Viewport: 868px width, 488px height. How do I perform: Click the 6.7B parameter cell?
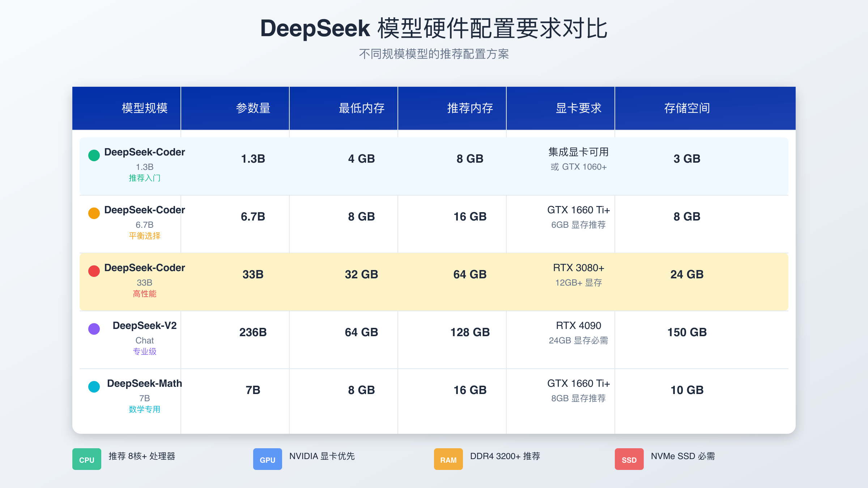tap(253, 217)
